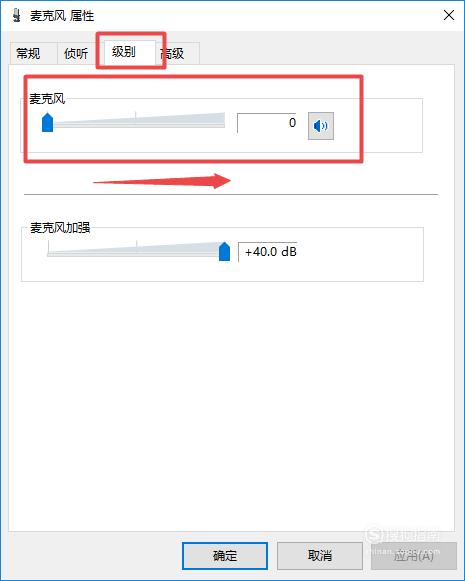The image size is (465, 581).
Task: Cancel with the 取消 button
Action: point(320,556)
